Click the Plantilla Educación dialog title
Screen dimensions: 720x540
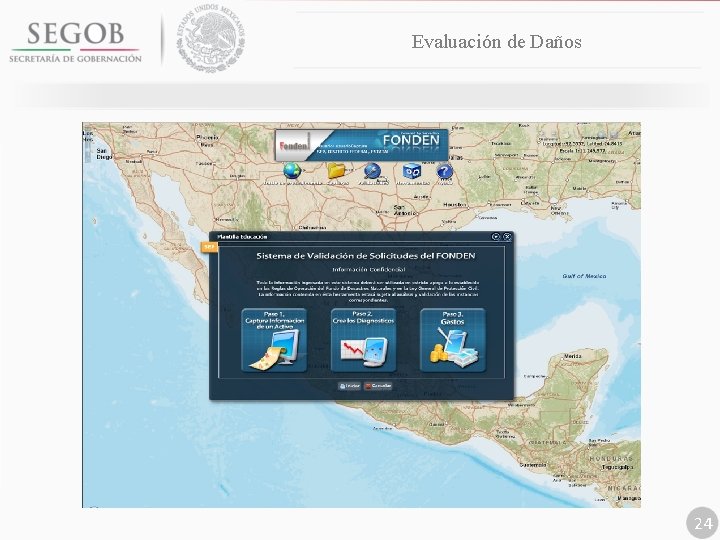(x=242, y=236)
